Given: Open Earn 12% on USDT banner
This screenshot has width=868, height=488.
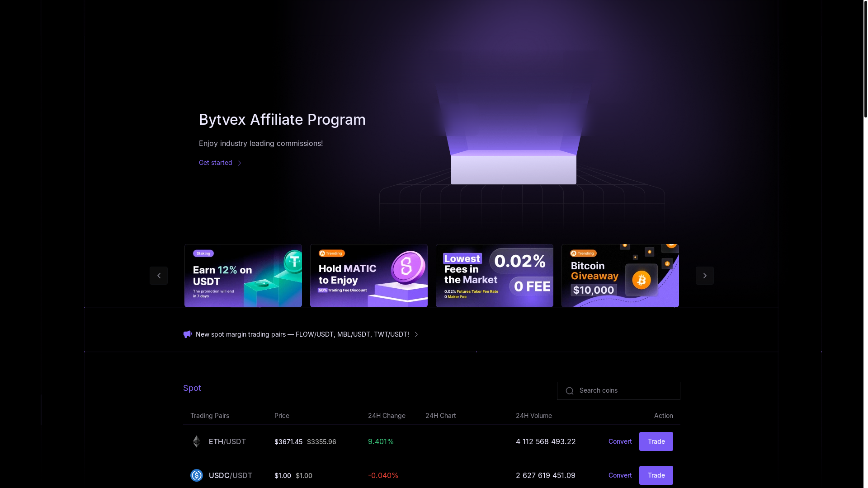Looking at the screenshot, I should [x=243, y=276].
